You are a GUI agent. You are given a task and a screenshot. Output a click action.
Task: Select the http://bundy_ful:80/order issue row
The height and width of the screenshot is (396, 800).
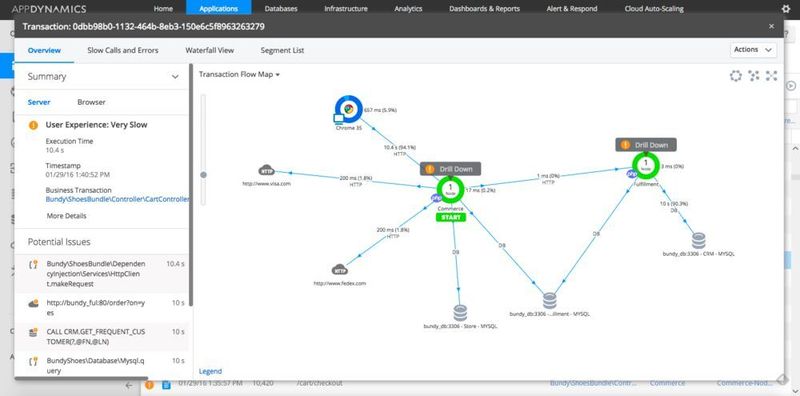coord(102,308)
